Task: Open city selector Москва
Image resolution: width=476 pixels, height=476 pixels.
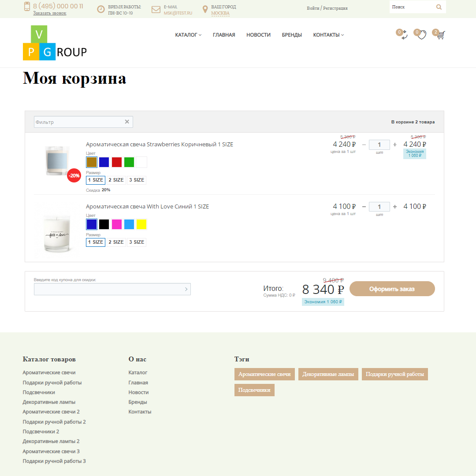Action: [220, 13]
